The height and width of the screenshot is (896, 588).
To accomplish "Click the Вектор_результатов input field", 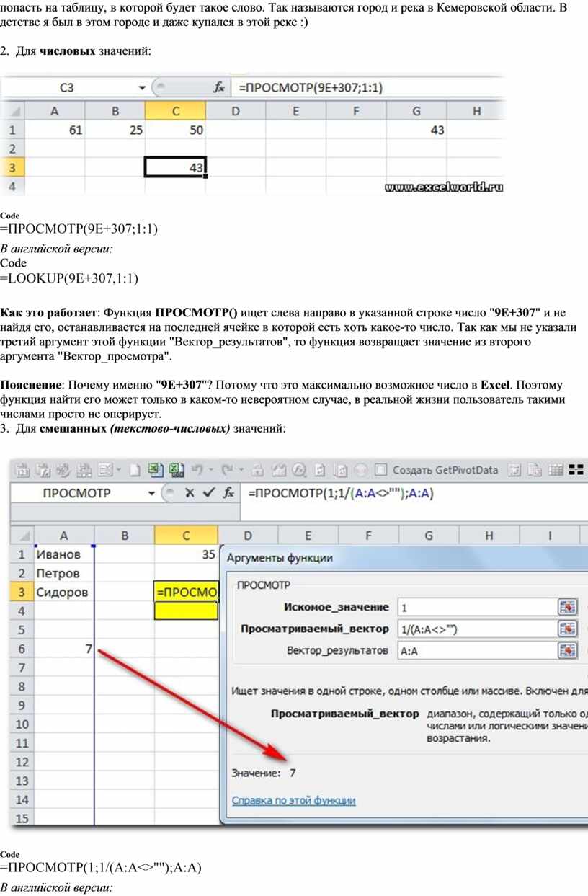I will (x=477, y=650).
